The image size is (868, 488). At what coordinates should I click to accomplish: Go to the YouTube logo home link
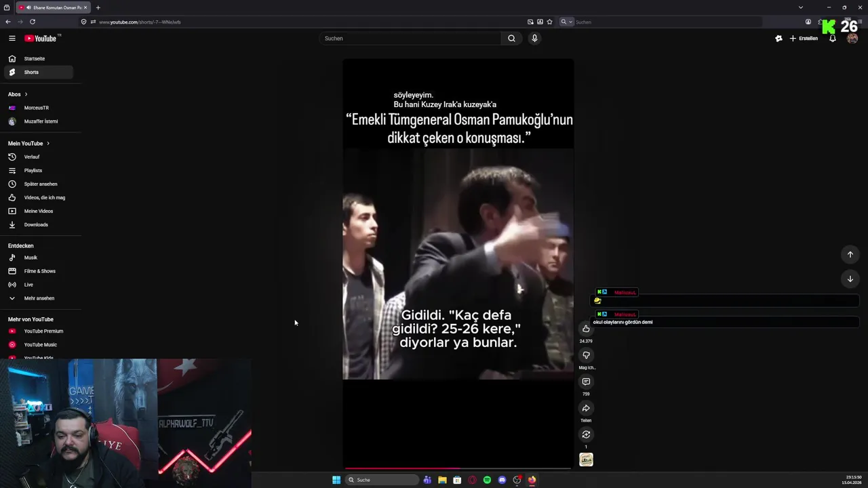[x=42, y=39]
